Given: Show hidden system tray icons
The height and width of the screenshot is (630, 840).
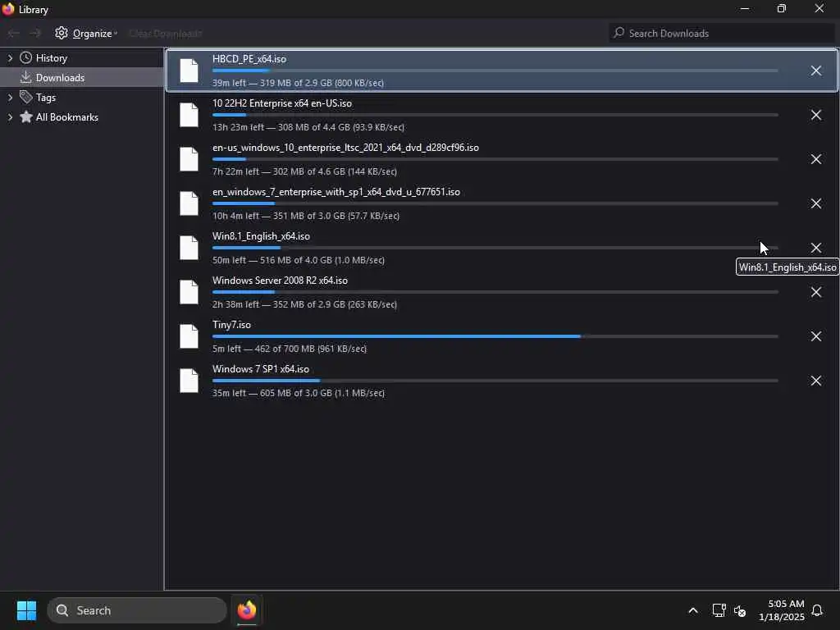Looking at the screenshot, I should point(692,610).
